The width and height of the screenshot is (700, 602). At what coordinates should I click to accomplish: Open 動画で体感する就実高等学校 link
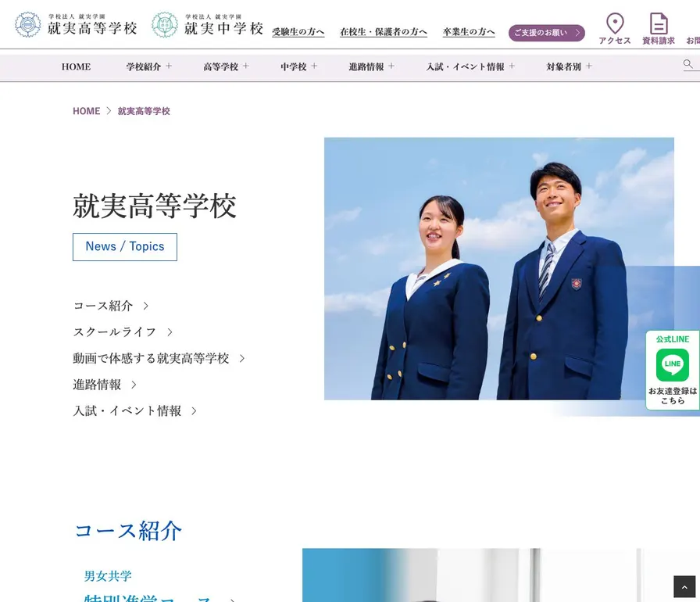point(151,359)
